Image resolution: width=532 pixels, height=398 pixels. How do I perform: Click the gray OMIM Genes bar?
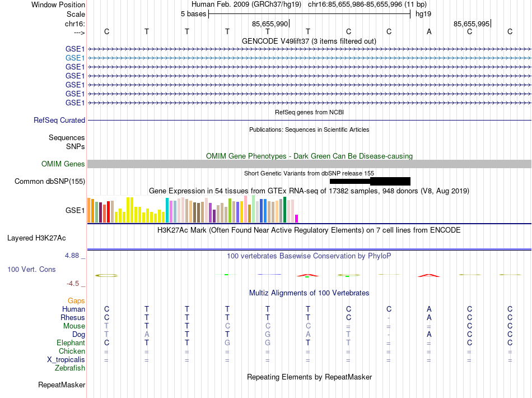pos(309,164)
